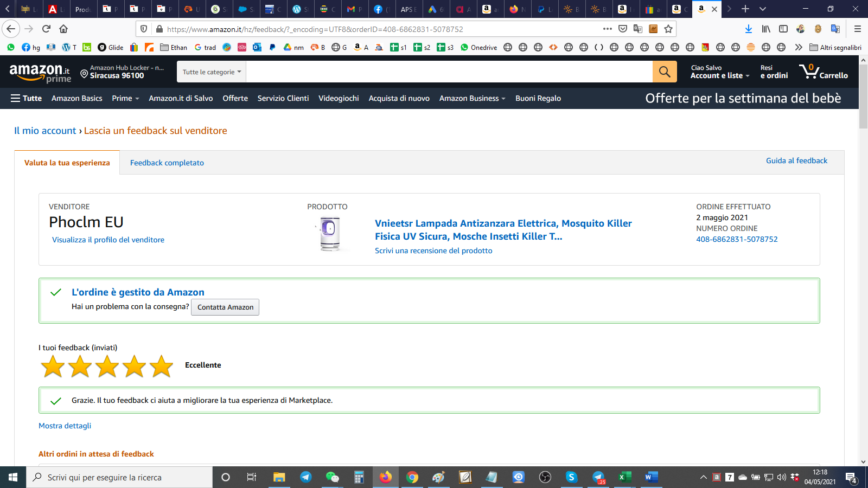The image size is (868, 488).
Task: Click the Firefox home button
Action: [63, 29]
